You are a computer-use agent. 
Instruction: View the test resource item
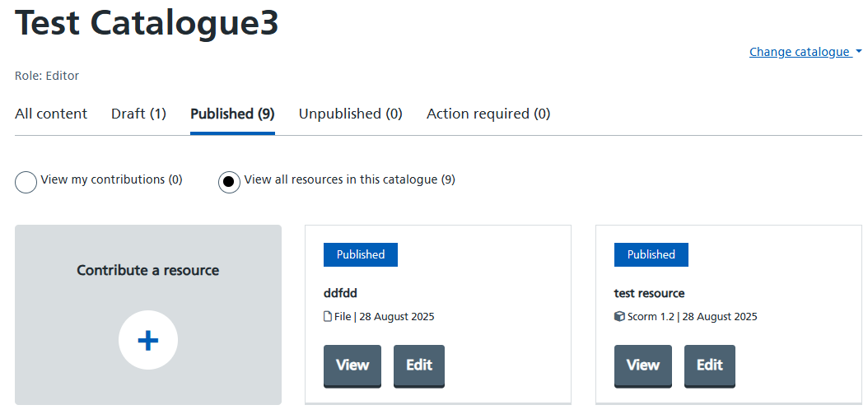tap(643, 365)
